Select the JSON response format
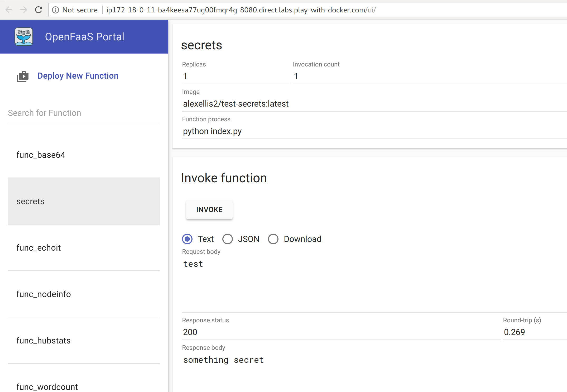 227,239
